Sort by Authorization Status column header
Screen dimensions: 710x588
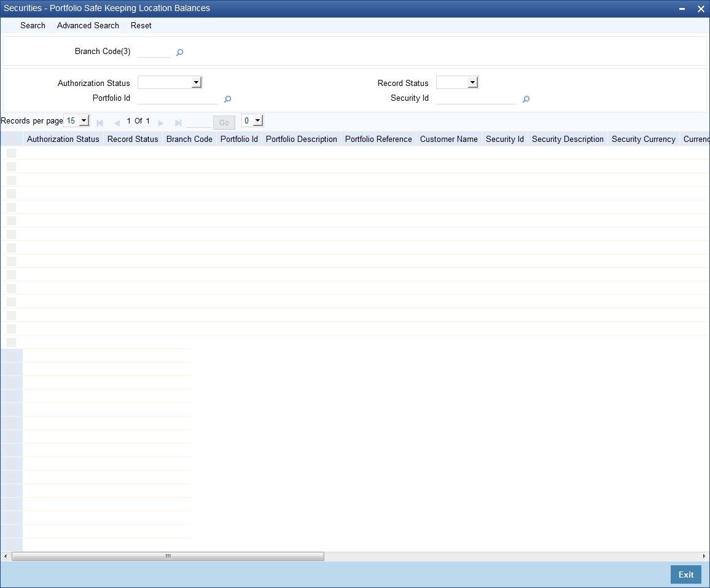63,139
